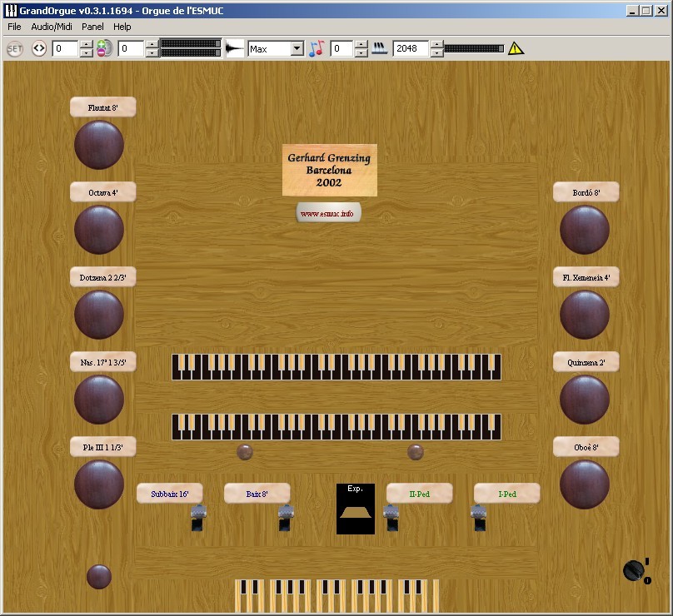This screenshot has width=673, height=616.
Task: Raise the volume value with its up arrow
Action: coord(152,45)
